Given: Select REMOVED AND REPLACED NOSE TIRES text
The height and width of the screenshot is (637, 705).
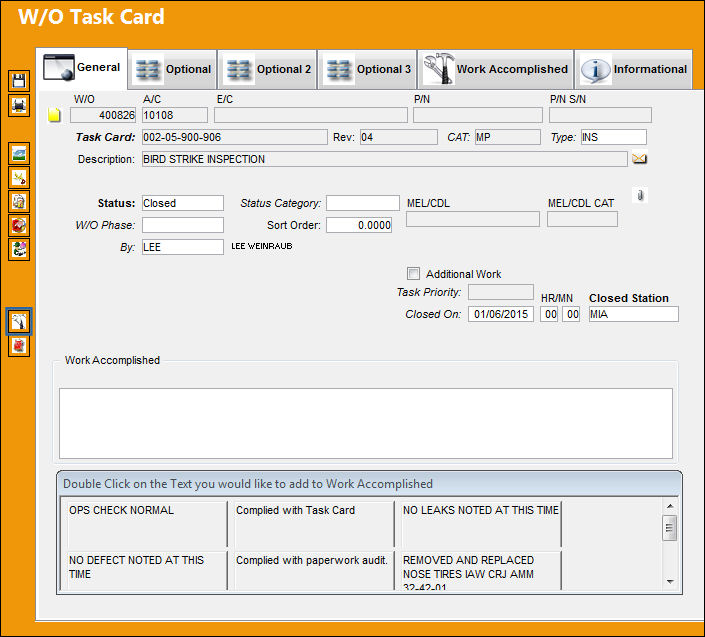Looking at the screenshot, I should [x=481, y=570].
